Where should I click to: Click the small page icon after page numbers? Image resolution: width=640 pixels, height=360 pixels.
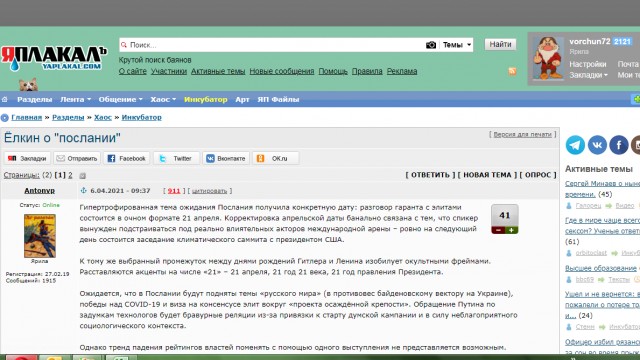(x=82, y=176)
